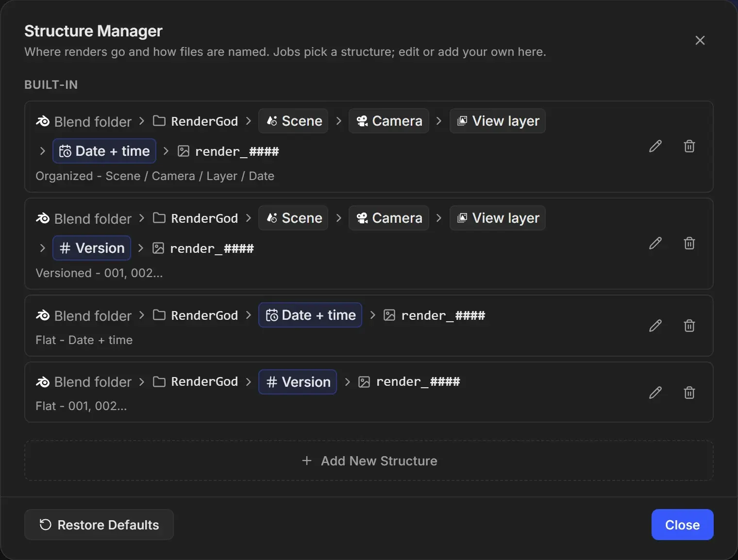Click the Structure Manager title

click(x=93, y=31)
